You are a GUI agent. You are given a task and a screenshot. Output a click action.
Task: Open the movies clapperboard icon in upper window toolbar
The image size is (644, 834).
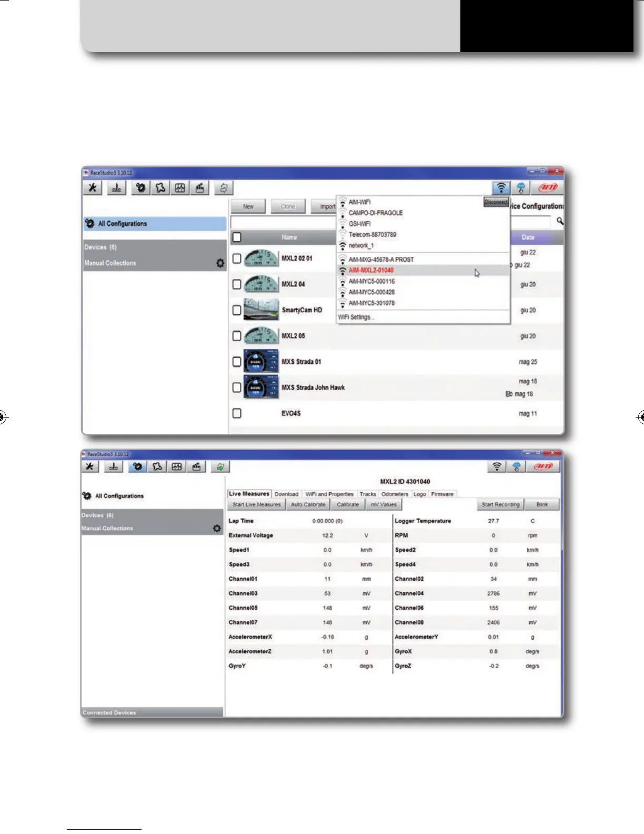[200, 187]
